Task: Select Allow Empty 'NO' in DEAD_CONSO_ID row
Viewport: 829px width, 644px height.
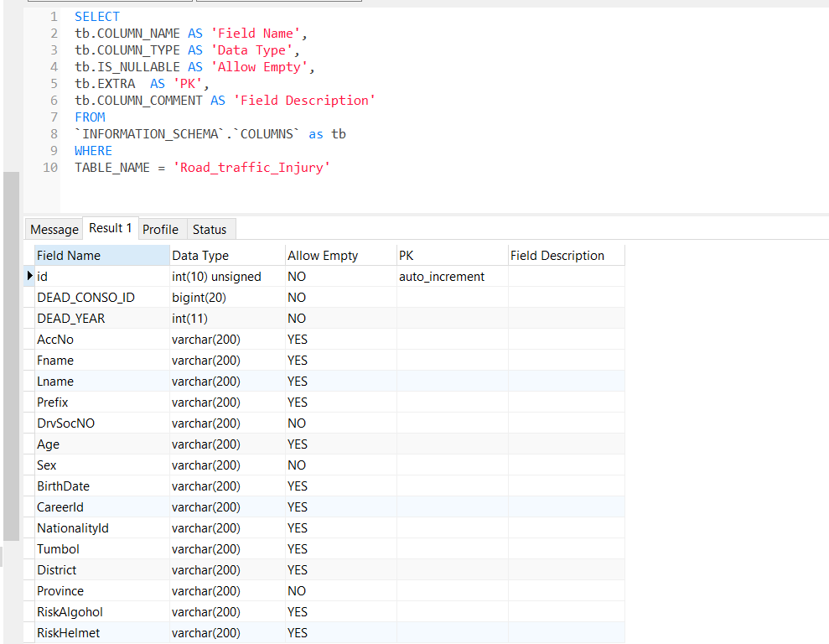Action: coord(341,298)
